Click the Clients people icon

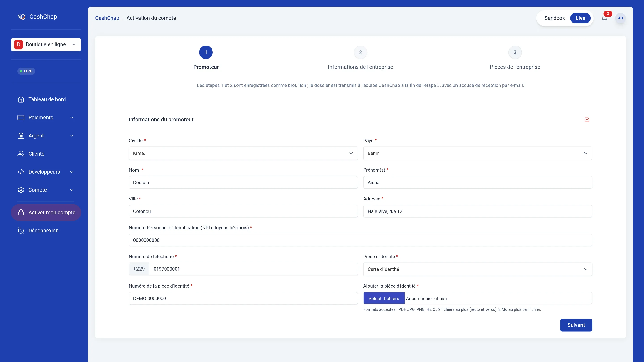tap(21, 154)
